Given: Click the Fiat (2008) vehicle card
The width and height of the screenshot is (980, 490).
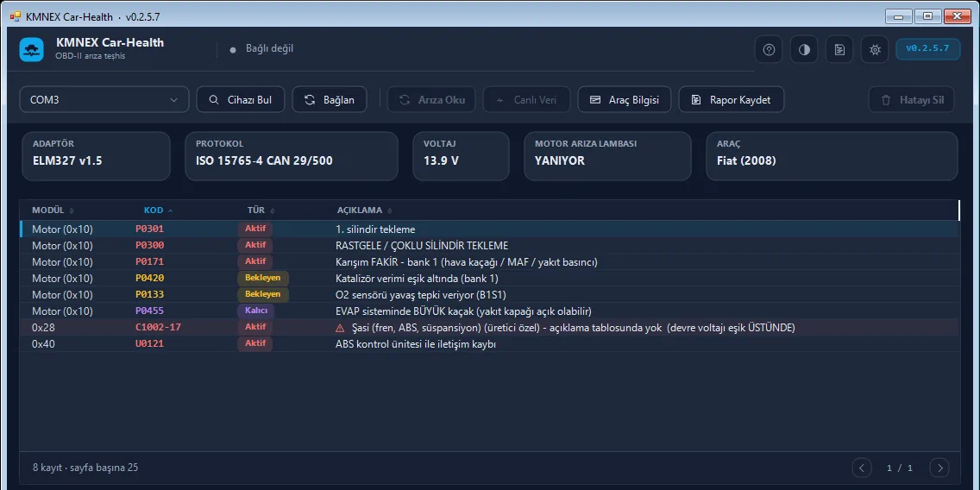Looking at the screenshot, I should pyautogui.click(x=832, y=156).
